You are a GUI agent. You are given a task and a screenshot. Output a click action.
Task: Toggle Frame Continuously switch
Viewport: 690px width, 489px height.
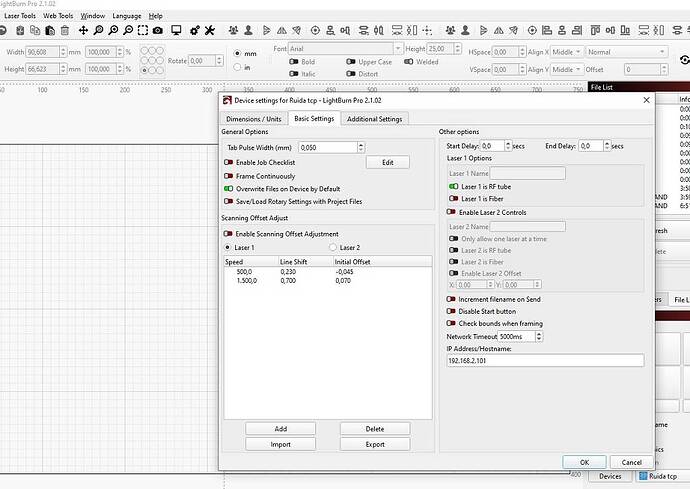click(x=228, y=176)
